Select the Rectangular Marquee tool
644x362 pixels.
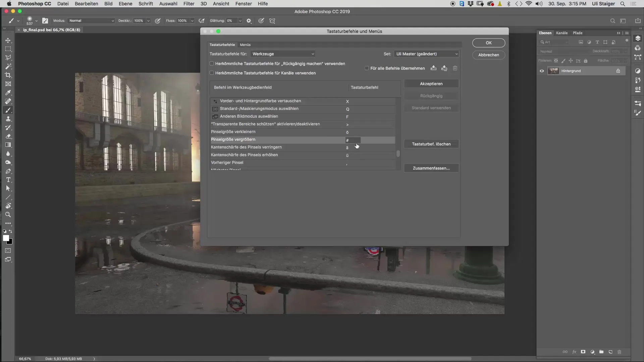click(8, 49)
